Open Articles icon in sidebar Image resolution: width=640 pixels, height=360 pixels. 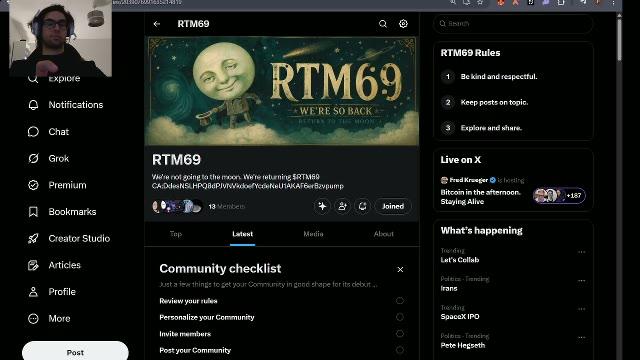coord(33,265)
